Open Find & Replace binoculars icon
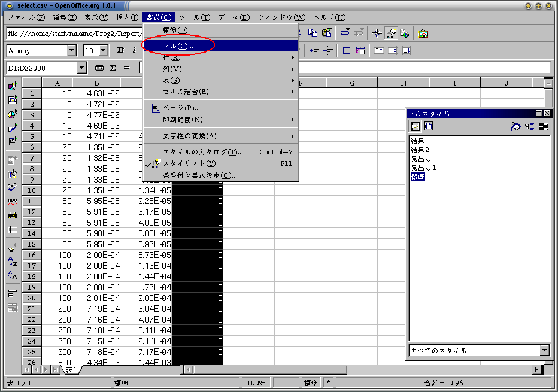Image resolution: width=558 pixels, height=392 pixels. coord(13,215)
